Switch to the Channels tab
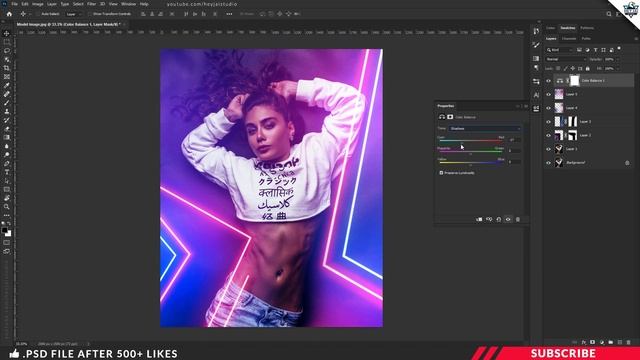 click(x=569, y=39)
